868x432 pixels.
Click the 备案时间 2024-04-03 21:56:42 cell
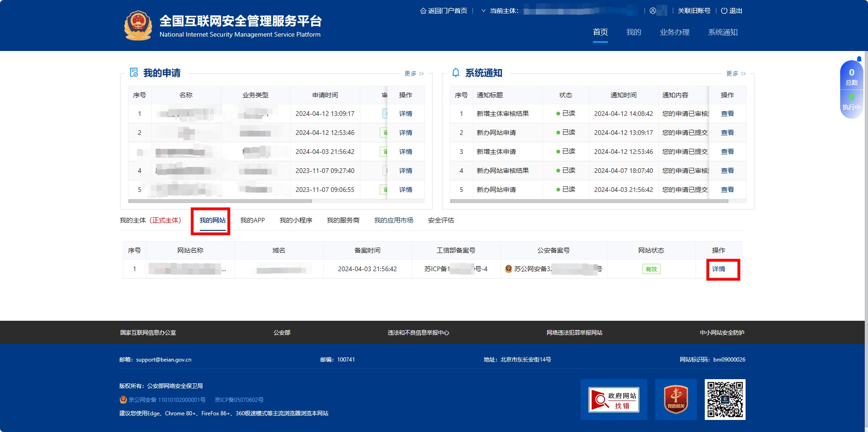(367, 269)
